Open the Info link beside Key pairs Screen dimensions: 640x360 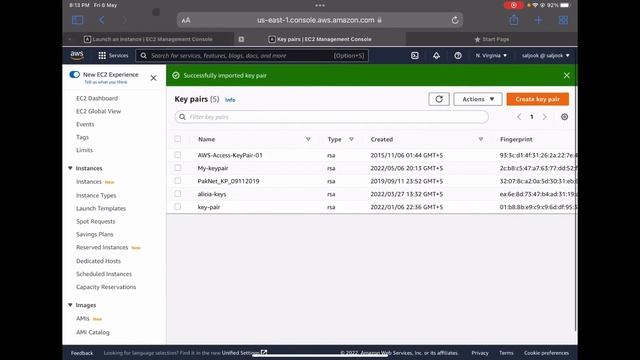coord(230,100)
